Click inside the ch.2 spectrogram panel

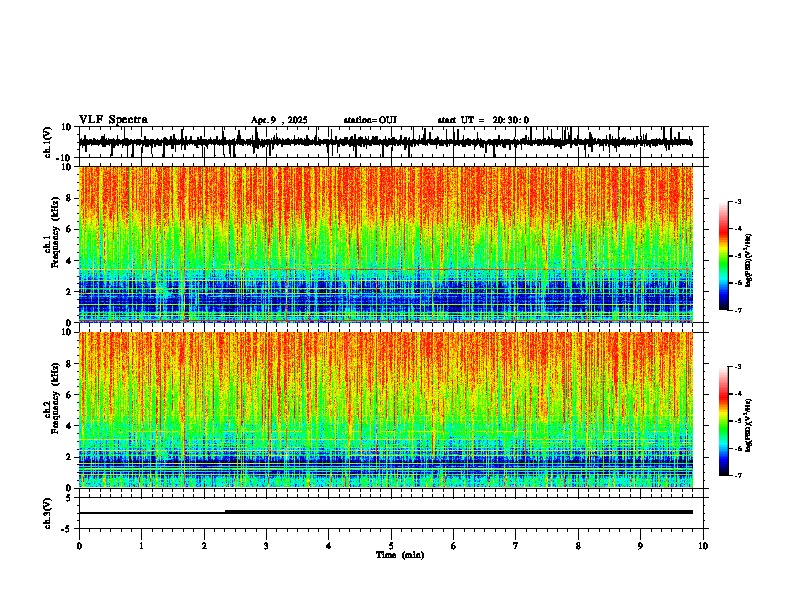pyautogui.click(x=385, y=410)
